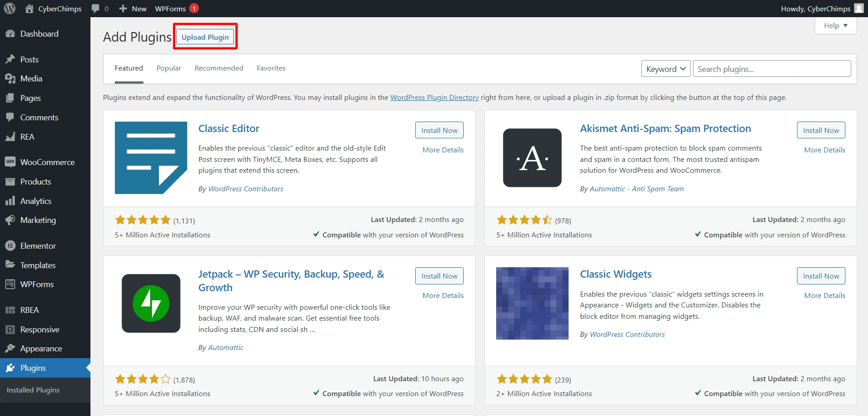868x416 pixels.
Task: Click the Elementor icon in sidebar
Action: [10, 246]
